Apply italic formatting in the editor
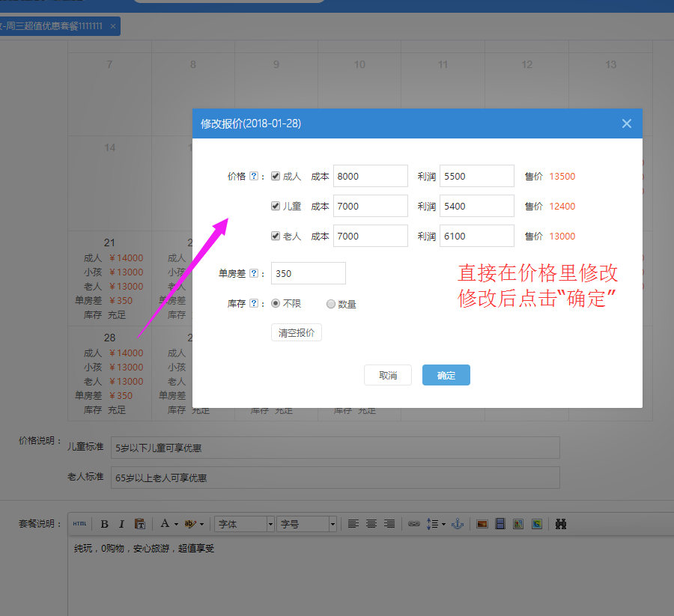 pos(121,523)
